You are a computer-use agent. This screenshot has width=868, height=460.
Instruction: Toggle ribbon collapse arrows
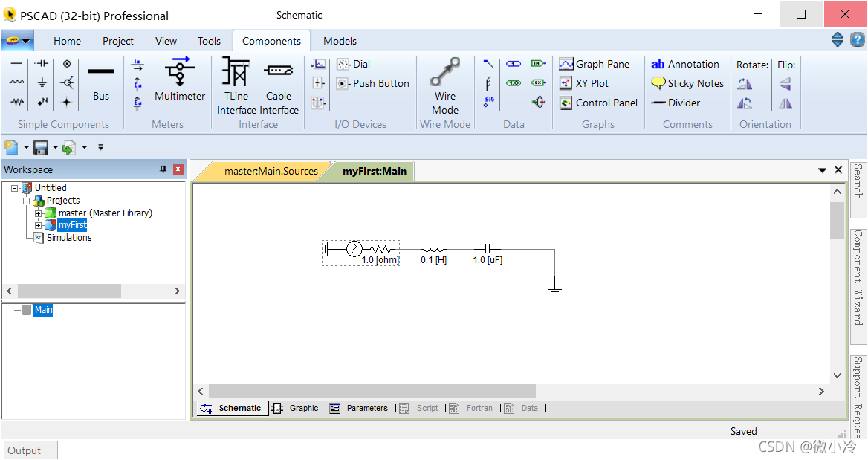pos(838,40)
